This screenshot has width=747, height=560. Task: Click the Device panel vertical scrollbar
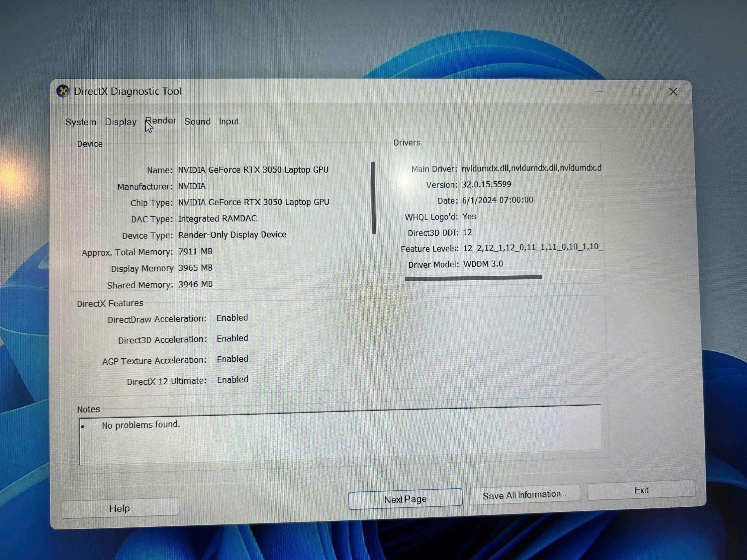coord(373,198)
